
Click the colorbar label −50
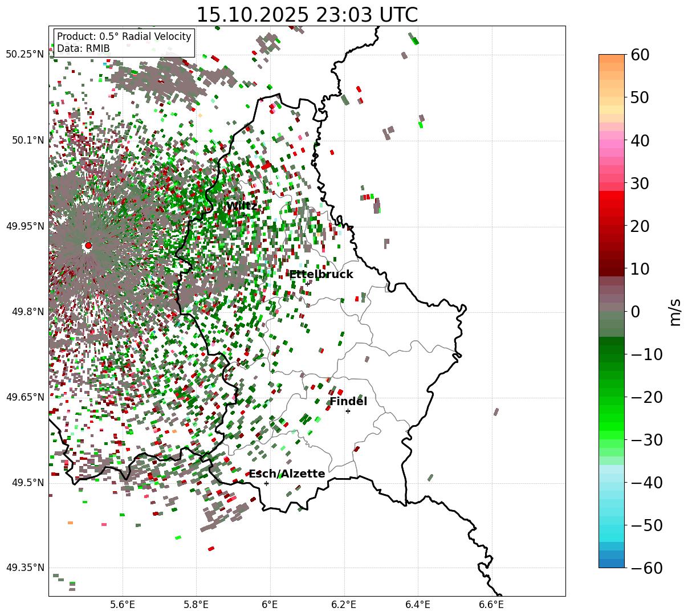click(x=646, y=525)
